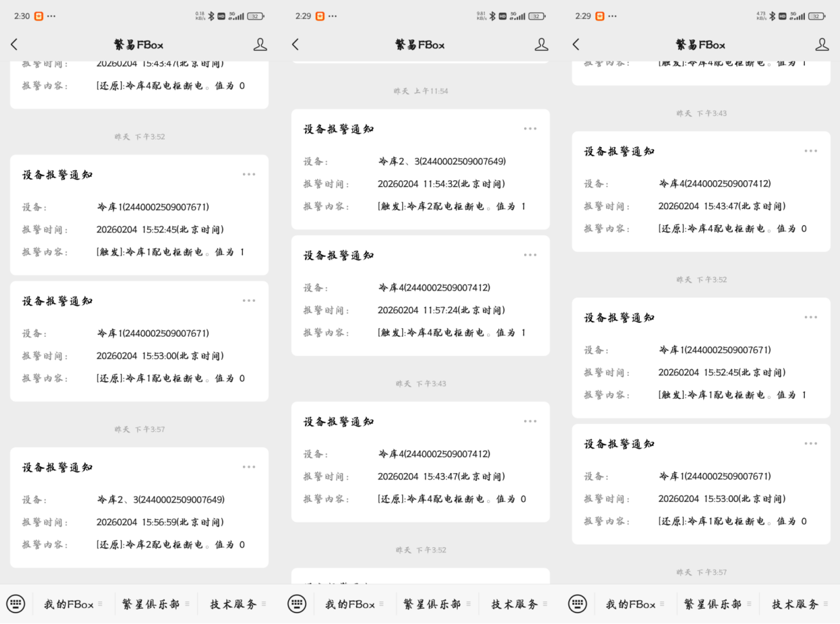840x624 pixels.
Task: Tap the back arrow on the middle phone screen
Action: point(295,45)
